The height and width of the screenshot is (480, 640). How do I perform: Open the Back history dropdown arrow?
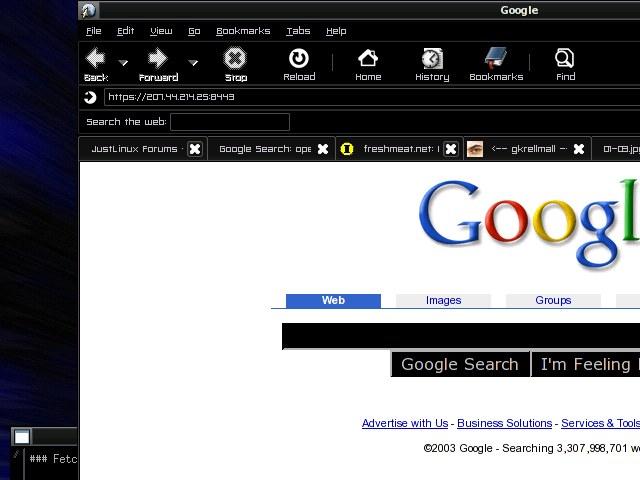coord(123,63)
